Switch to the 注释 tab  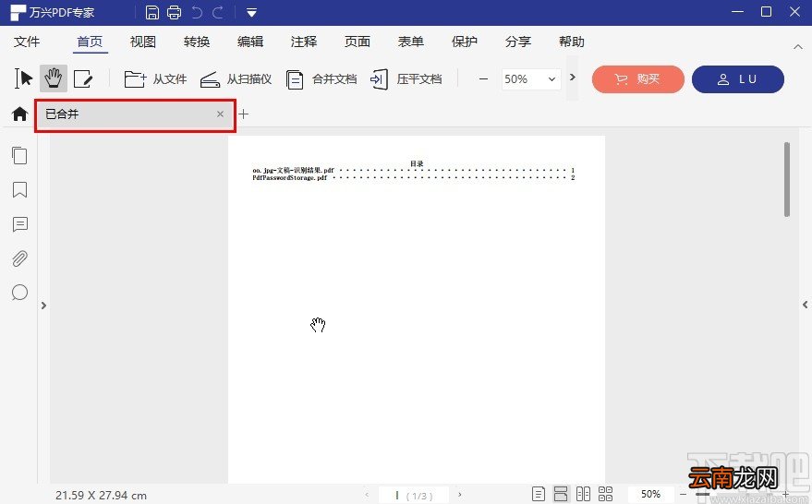(x=304, y=42)
